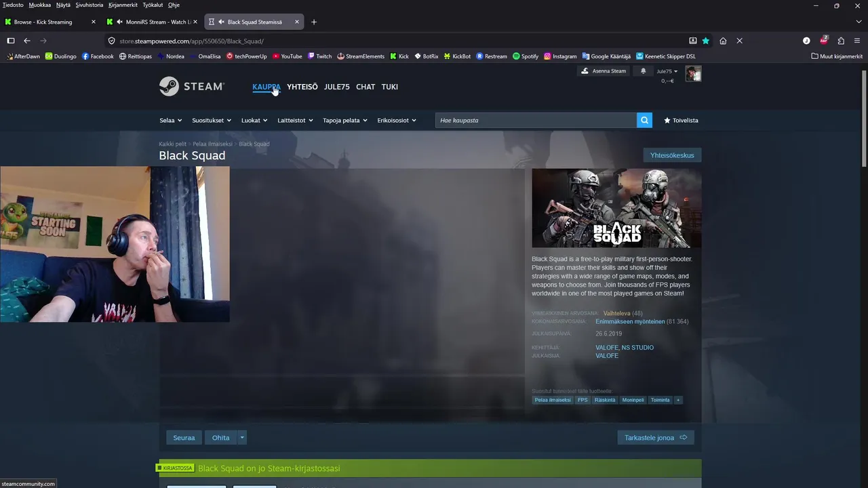Screen dimensions: 868x488
Task: Click the bookmark star in address bar
Action: click(x=706, y=41)
